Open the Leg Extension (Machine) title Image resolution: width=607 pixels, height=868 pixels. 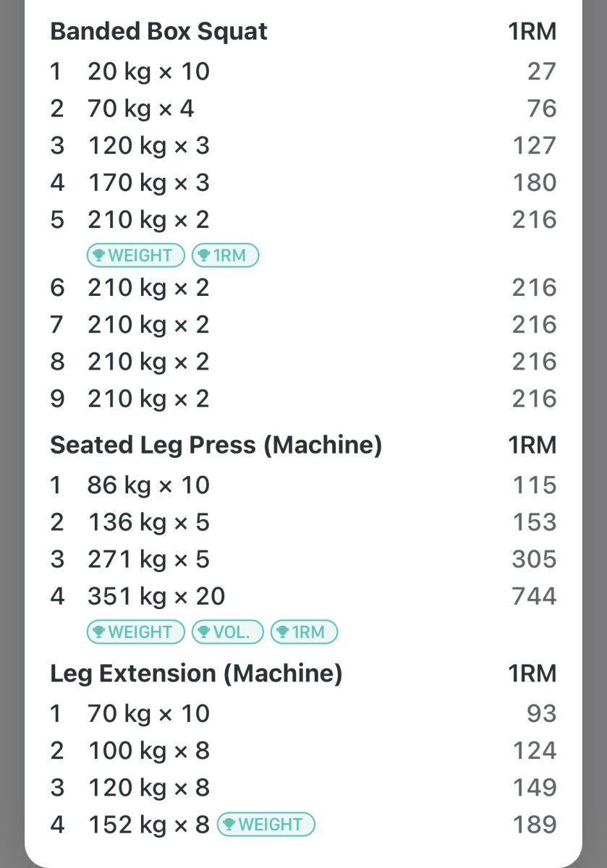195,674
